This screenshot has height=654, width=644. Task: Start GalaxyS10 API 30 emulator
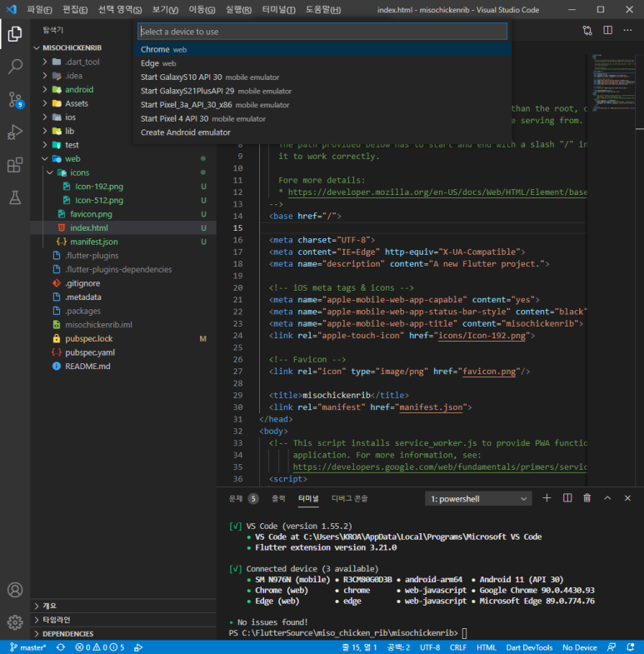click(322, 77)
